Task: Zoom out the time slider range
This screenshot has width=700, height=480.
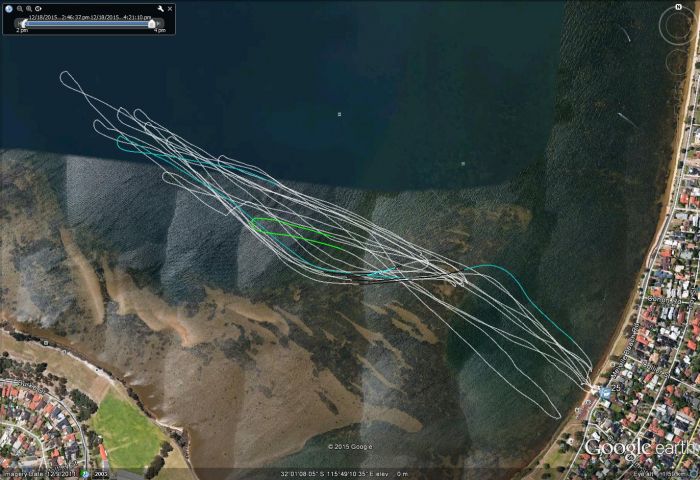Action: tap(18, 8)
